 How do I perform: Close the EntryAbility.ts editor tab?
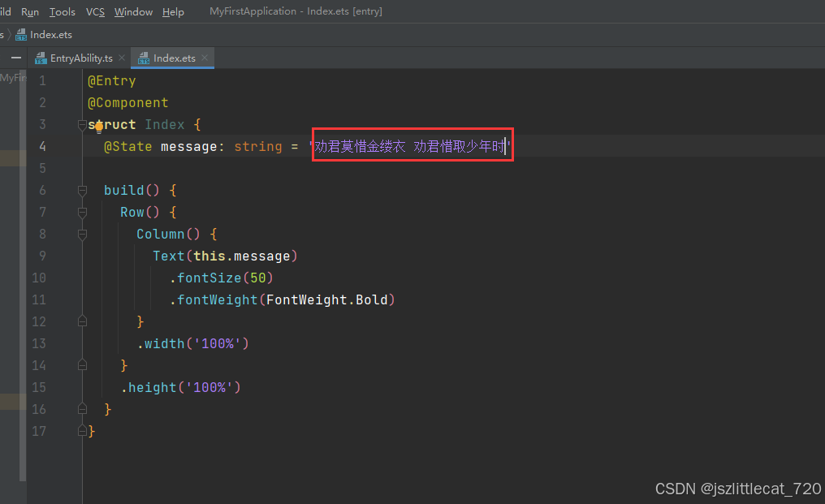click(122, 58)
